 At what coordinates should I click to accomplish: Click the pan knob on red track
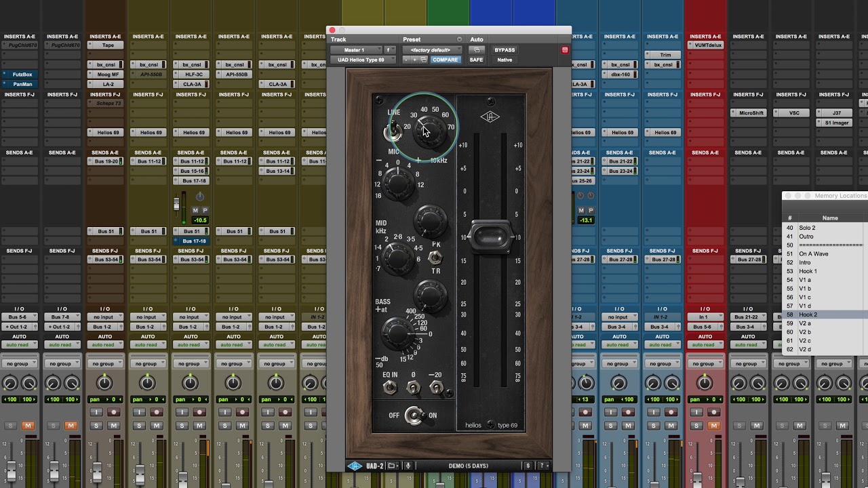click(x=705, y=384)
